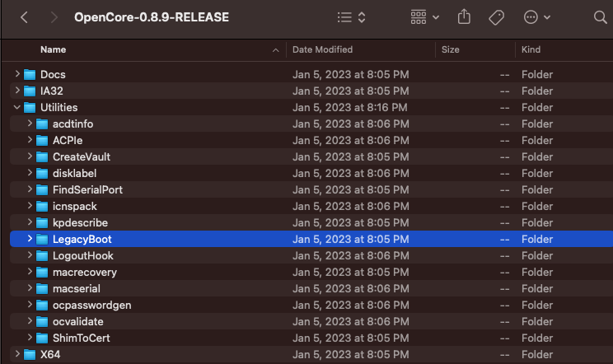Screen dimensions: 613x364
Task: Click the Search magnifier icon
Action: (600, 17)
